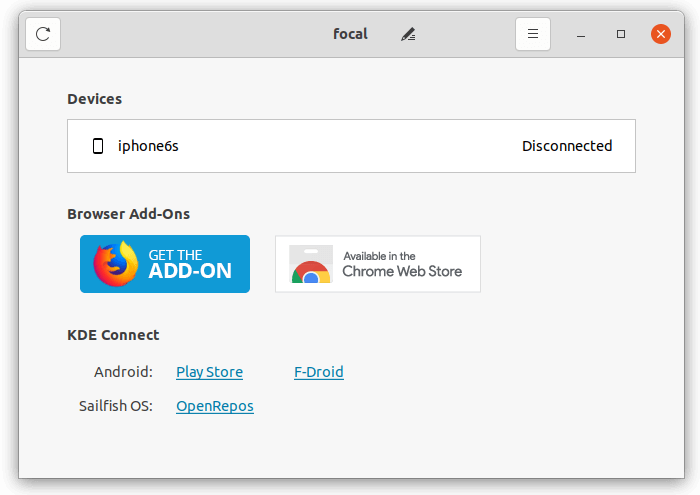Screen dimensions: 700x495
Task: Click the Disconnected status text
Action: coord(567,146)
